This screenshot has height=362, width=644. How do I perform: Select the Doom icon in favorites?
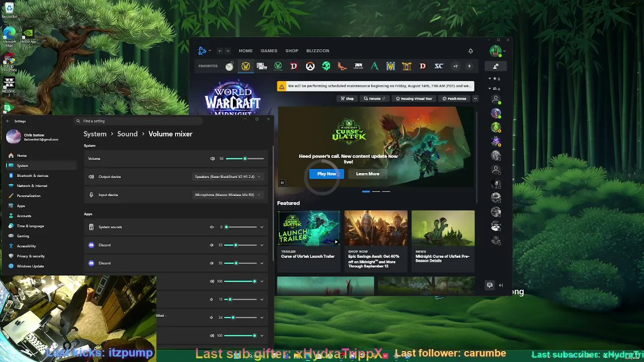point(358,66)
